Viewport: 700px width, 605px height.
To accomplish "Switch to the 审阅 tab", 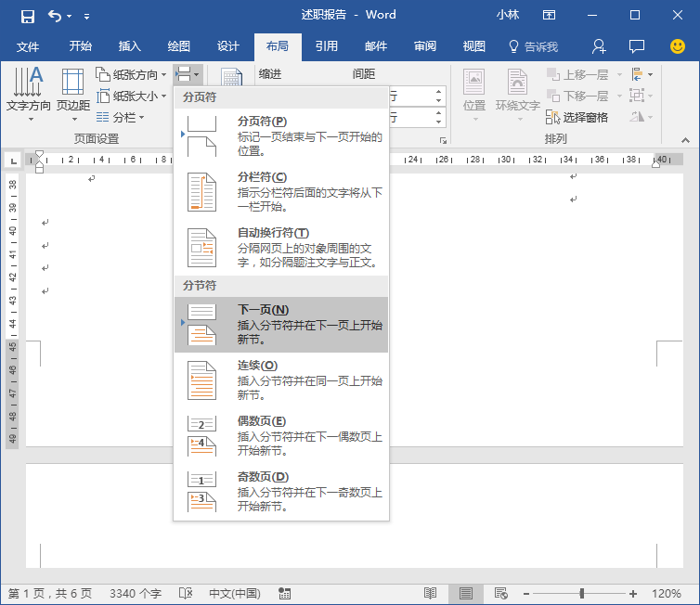I will pyautogui.click(x=424, y=46).
